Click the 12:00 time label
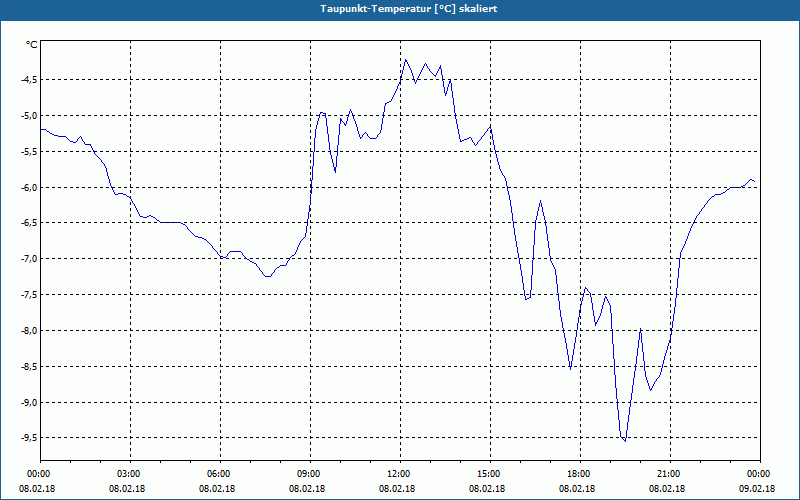The width and height of the screenshot is (800, 500). (397, 474)
